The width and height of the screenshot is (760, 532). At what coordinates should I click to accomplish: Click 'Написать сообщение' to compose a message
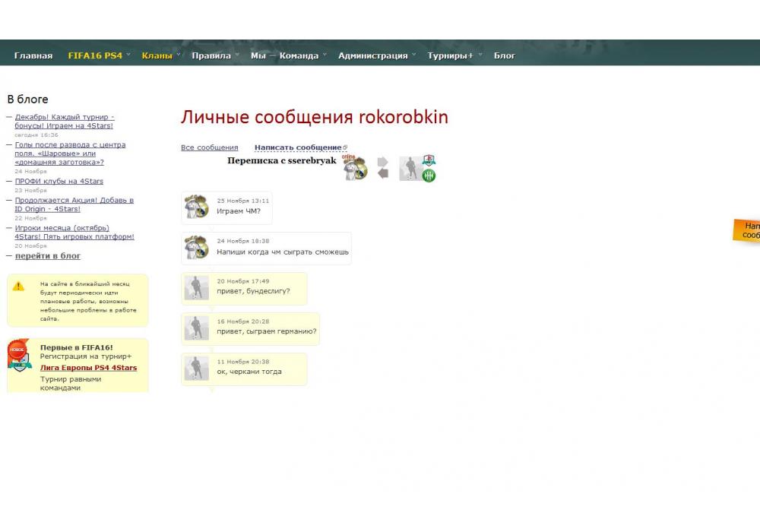point(298,147)
